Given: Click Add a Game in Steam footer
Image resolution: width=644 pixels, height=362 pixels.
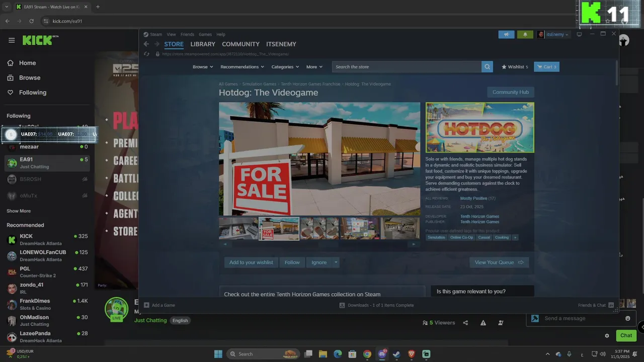Looking at the screenshot, I should tap(159, 305).
